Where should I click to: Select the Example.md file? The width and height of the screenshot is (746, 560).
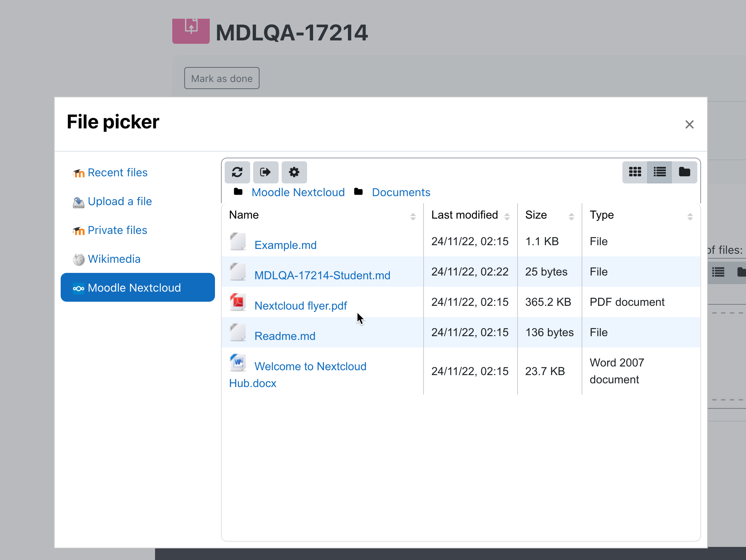pyautogui.click(x=285, y=245)
